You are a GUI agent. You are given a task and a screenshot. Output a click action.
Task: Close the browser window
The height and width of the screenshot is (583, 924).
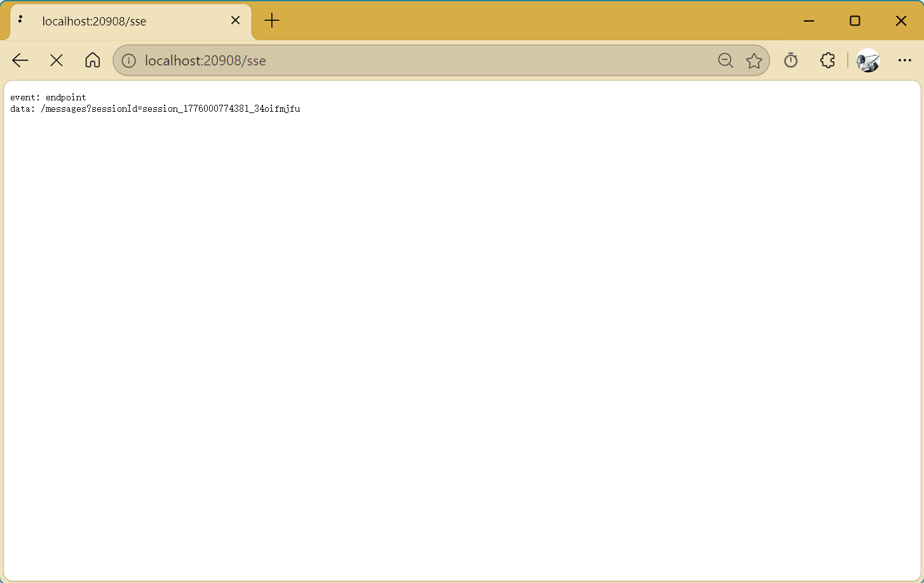click(x=900, y=21)
